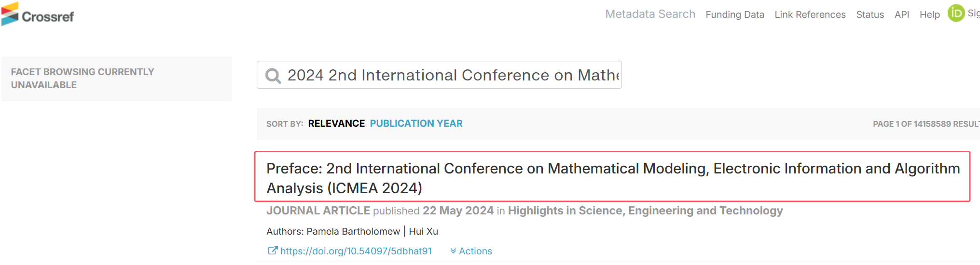
Task: Sort results by Publication Year
Action: point(416,123)
